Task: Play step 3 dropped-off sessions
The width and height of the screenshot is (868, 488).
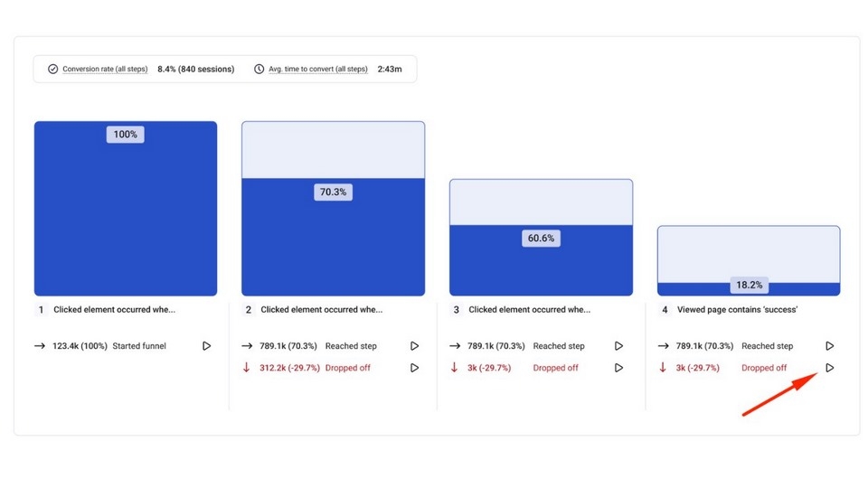Action: click(x=619, y=368)
